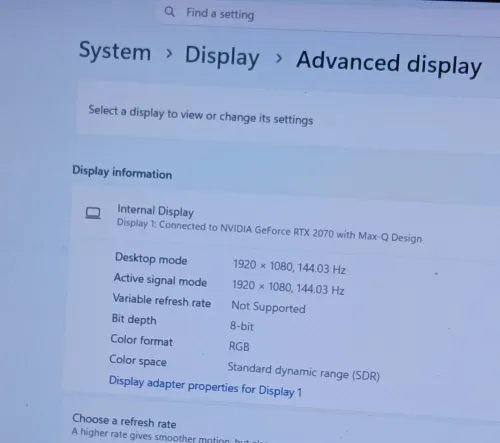Image resolution: width=500 pixels, height=443 pixels.
Task: Click the Color space label
Action: point(138,360)
